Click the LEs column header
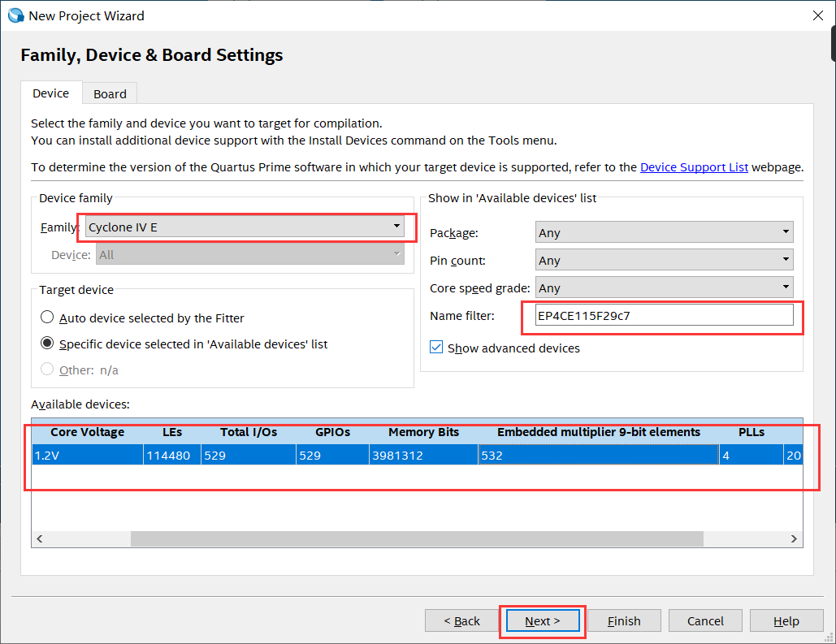This screenshot has height=644, width=836. point(172,432)
